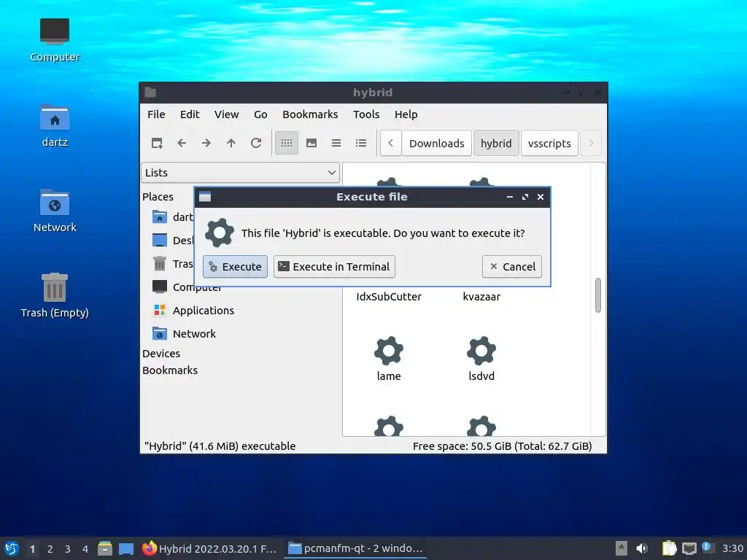Open the Go menu

260,114
